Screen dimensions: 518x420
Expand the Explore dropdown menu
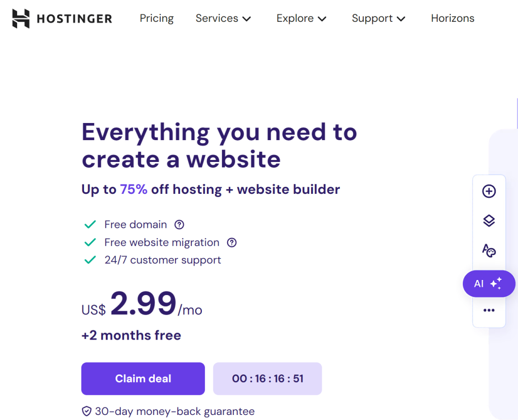301,19
